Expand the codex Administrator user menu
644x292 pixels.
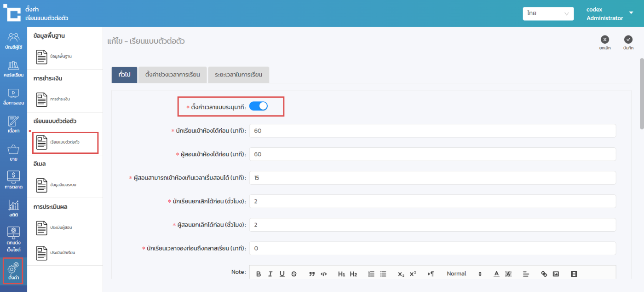point(631,13)
